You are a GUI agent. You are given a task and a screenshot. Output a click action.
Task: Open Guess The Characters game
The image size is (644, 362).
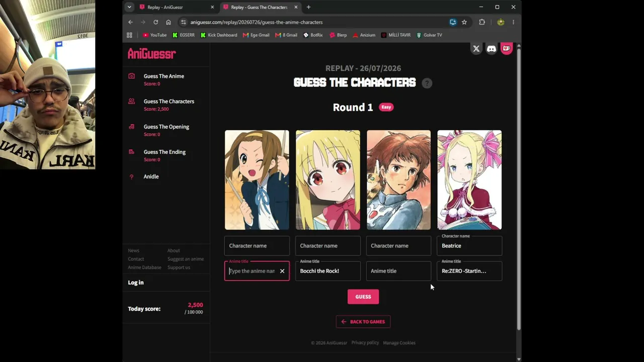(x=169, y=101)
